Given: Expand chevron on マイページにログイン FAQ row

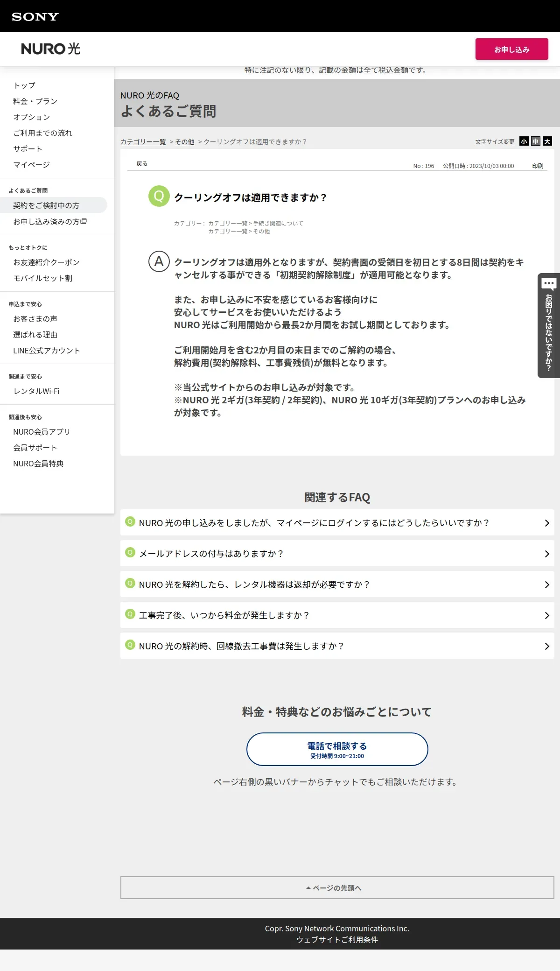Looking at the screenshot, I should [547, 523].
